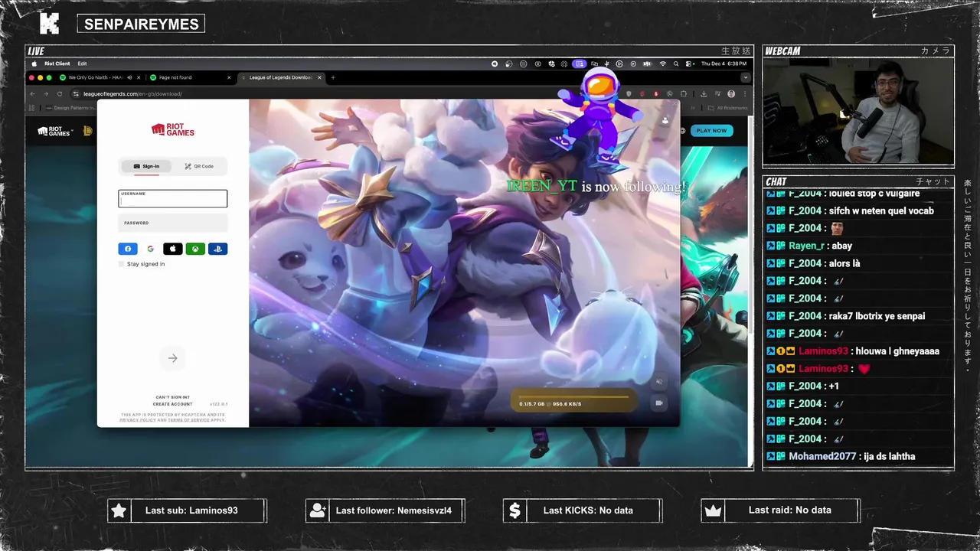This screenshot has height=551, width=980.
Task: Open the Terms of Service link
Action: point(188,420)
